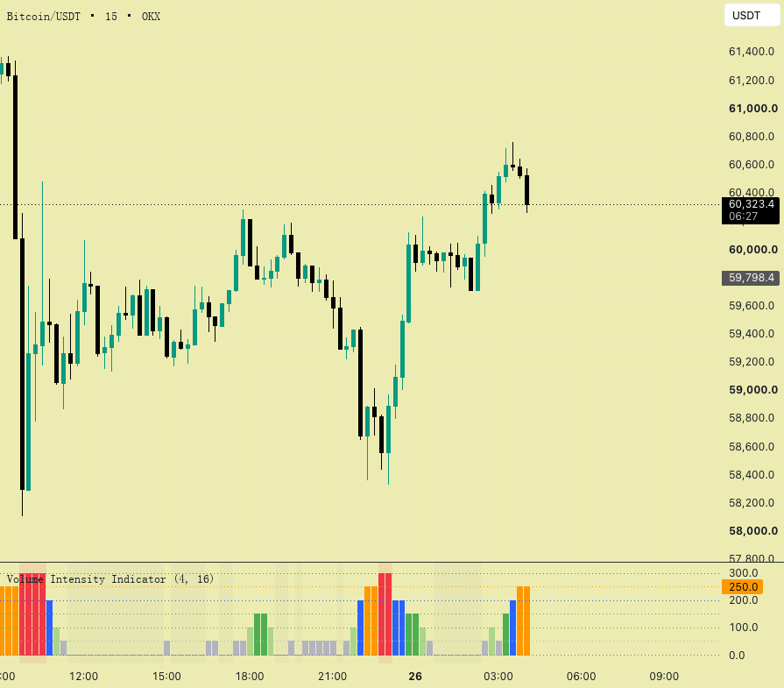784x688 pixels.
Task: Click the date label 26 on time axis
Action: [x=415, y=677]
